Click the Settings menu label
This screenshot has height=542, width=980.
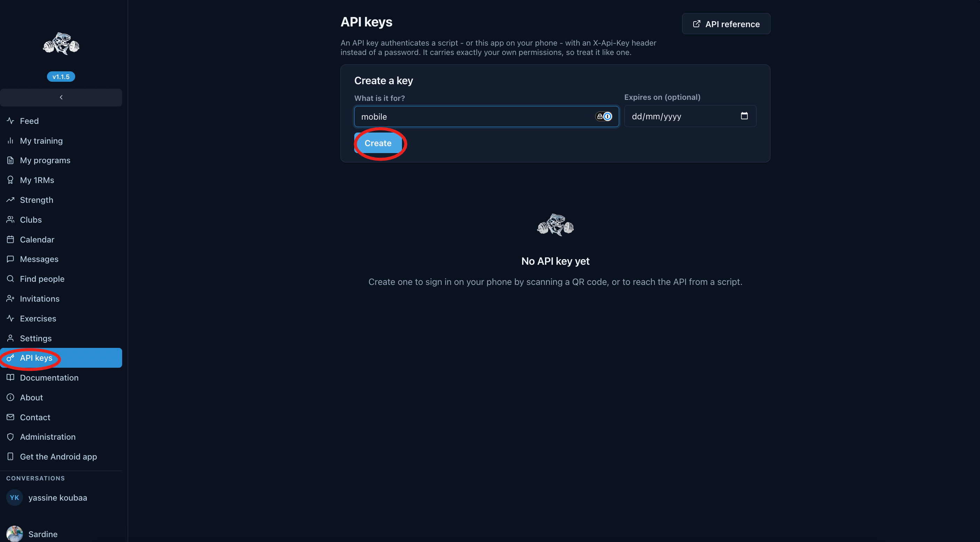pyautogui.click(x=36, y=338)
